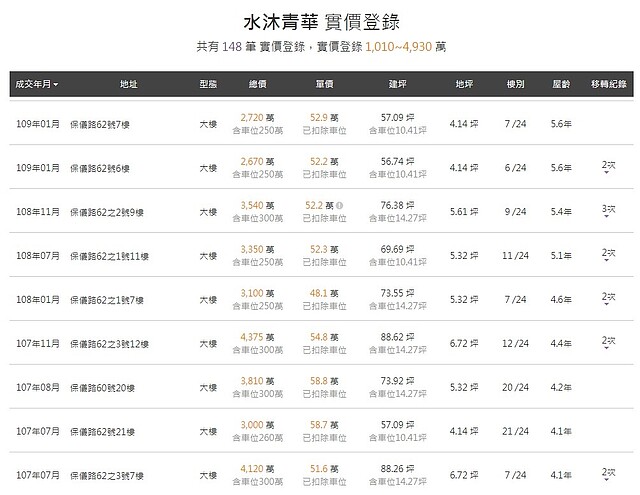
Task: Click the 屋齡 column header
Action: point(561,84)
